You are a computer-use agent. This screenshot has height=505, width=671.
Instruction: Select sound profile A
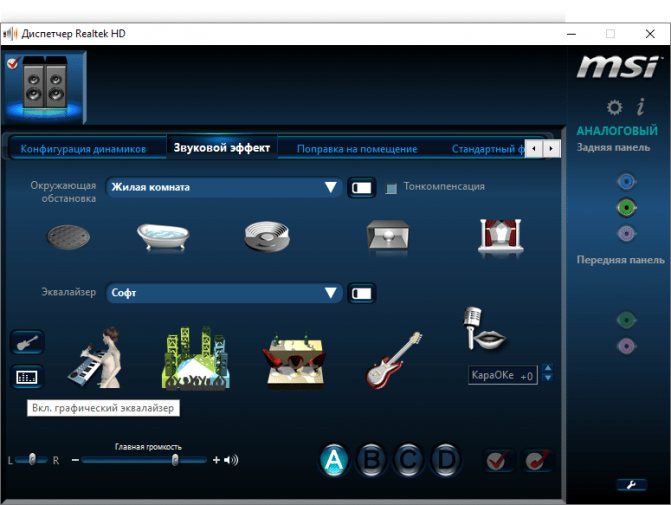[334, 460]
